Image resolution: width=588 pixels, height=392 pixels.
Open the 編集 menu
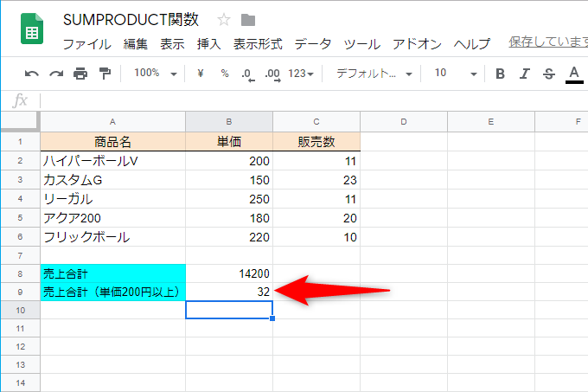tap(136, 44)
